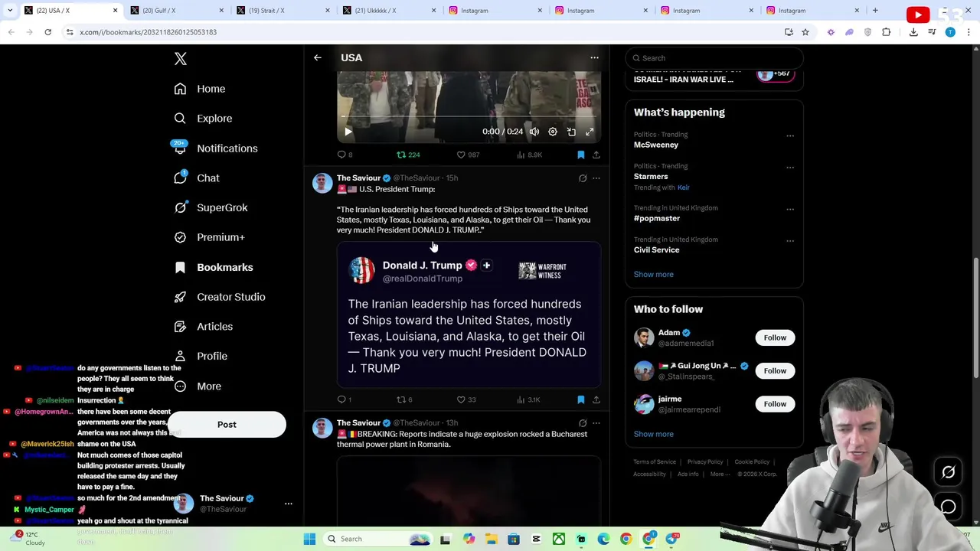The width and height of the screenshot is (980, 551).
Task: Reply to the video post with 8 comments
Action: [x=345, y=155]
